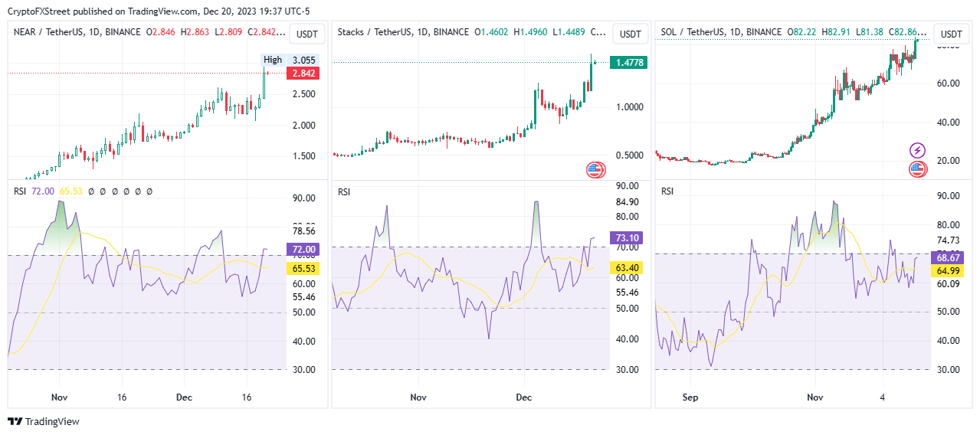Click the RSI legend label in Stacks pane
This screenshot has width=980, height=435.
[344, 191]
